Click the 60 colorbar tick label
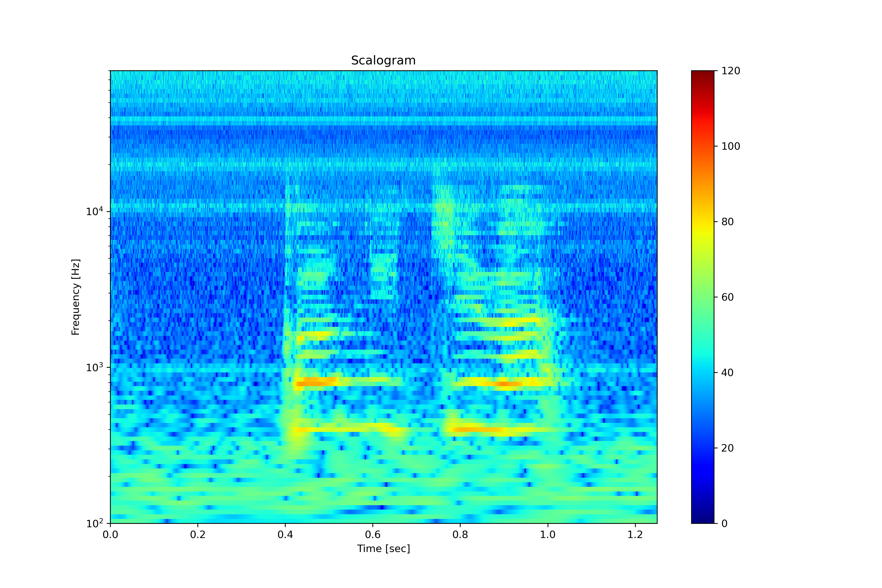This screenshot has width=882, height=588. pyautogui.click(x=727, y=297)
